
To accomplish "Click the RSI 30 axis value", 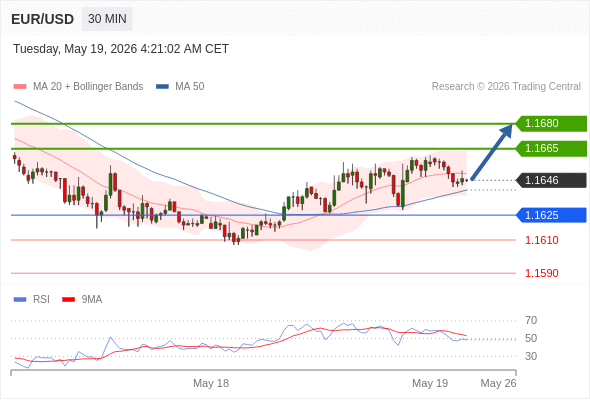I will (x=531, y=356).
